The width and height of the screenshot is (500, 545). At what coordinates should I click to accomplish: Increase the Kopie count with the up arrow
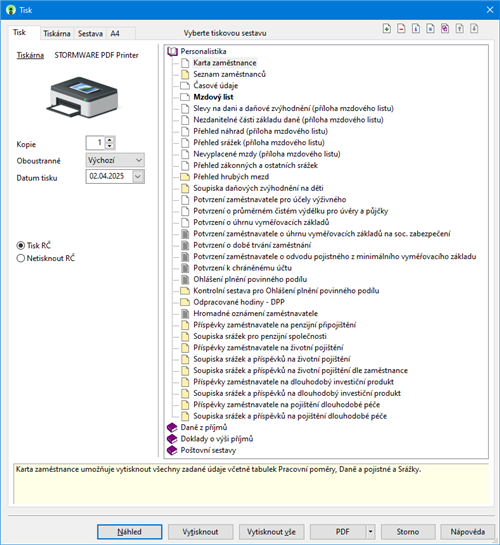110,140
